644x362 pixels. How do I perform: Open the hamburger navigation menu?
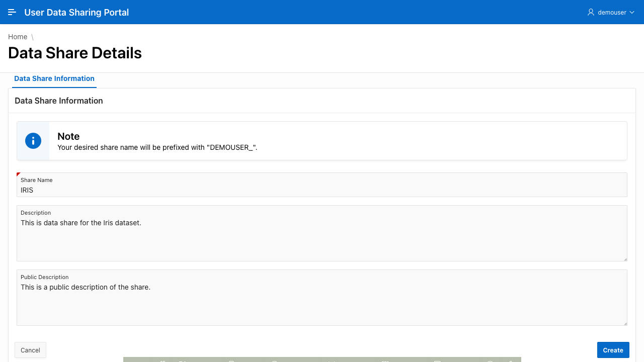12,12
